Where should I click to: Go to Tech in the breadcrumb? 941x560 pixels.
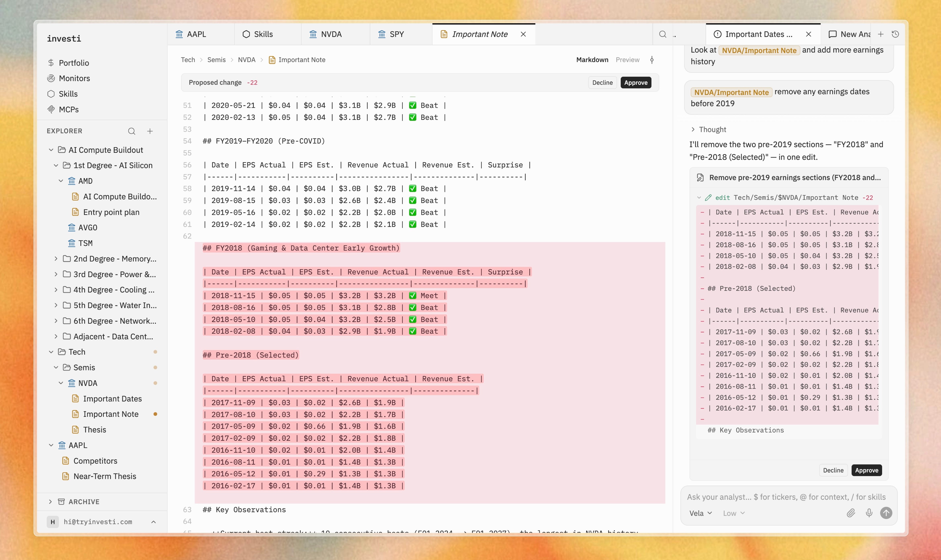(x=188, y=60)
